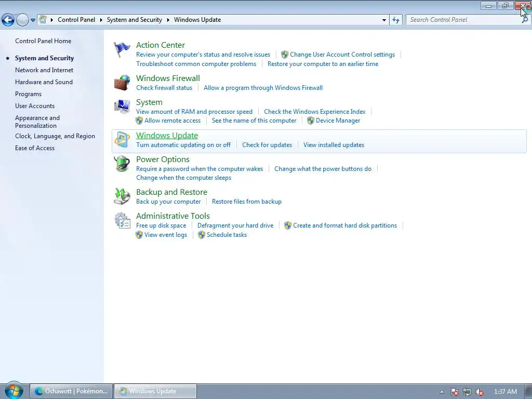Image resolution: width=532 pixels, height=399 pixels.
Task: Click Check the Windows Experience Index link
Action: pyautogui.click(x=314, y=112)
